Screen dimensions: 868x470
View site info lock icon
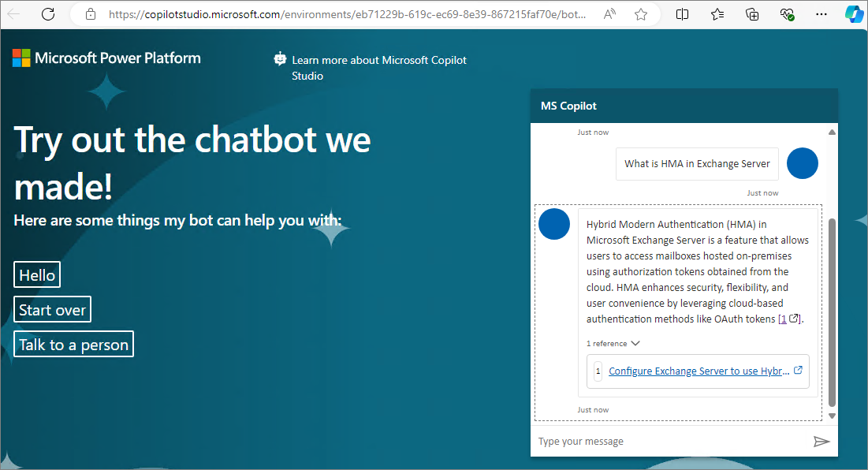[91, 14]
